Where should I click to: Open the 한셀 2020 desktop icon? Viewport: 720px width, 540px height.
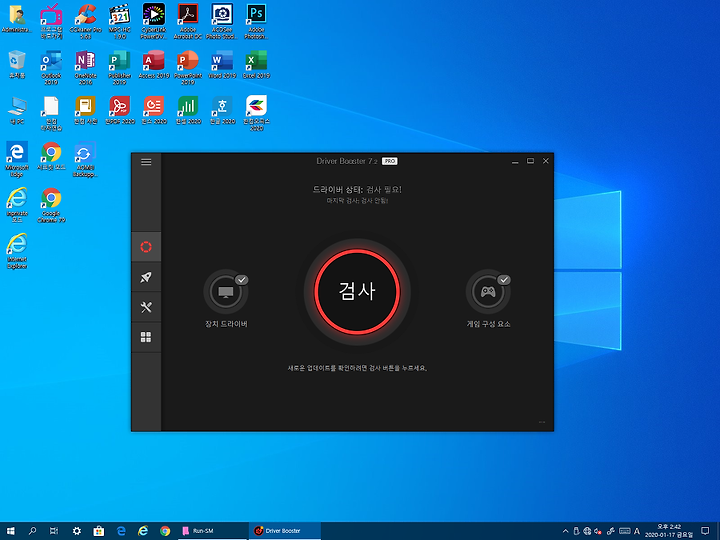coord(188,111)
